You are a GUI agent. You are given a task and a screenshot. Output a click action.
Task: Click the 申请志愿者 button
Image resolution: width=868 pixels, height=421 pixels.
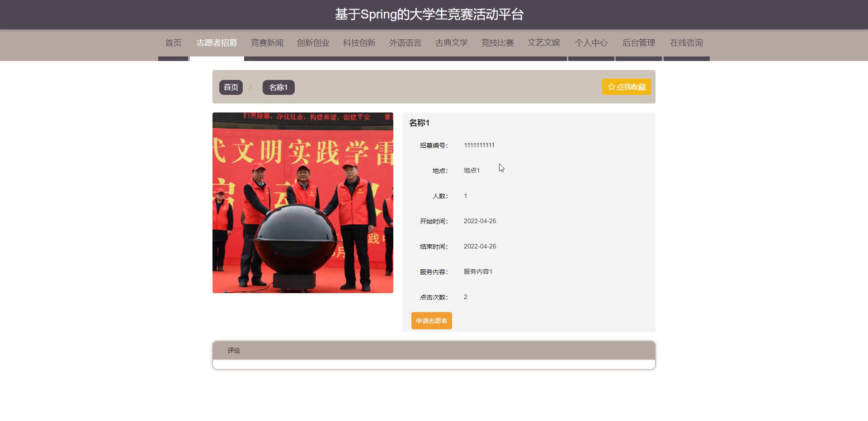432,321
